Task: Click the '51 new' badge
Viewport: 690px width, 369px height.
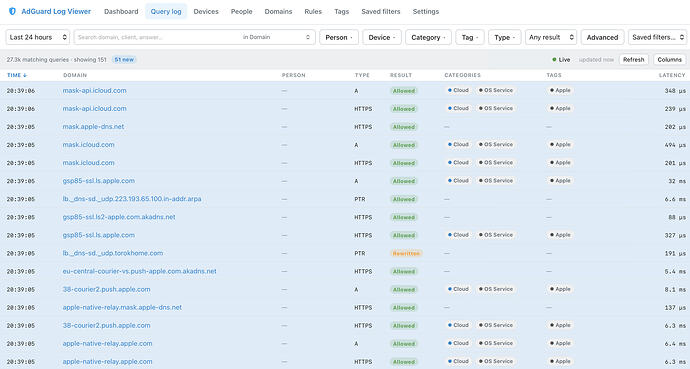Action: tap(124, 60)
